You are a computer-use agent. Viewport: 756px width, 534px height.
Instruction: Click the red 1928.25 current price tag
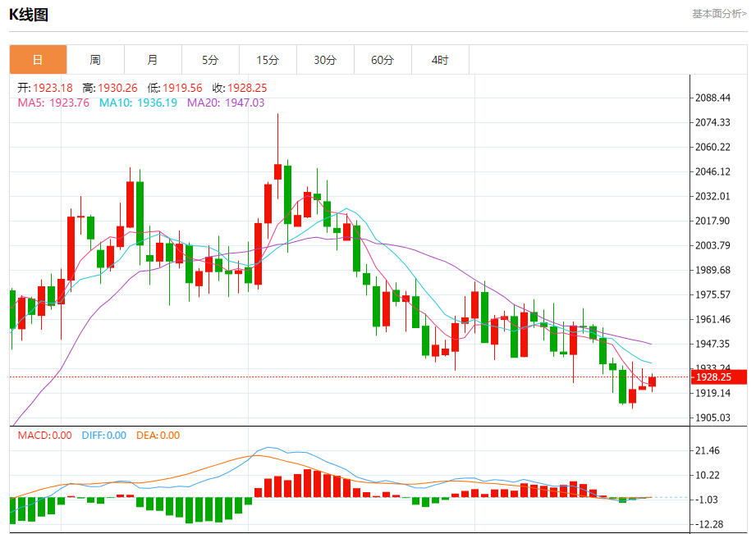click(719, 377)
